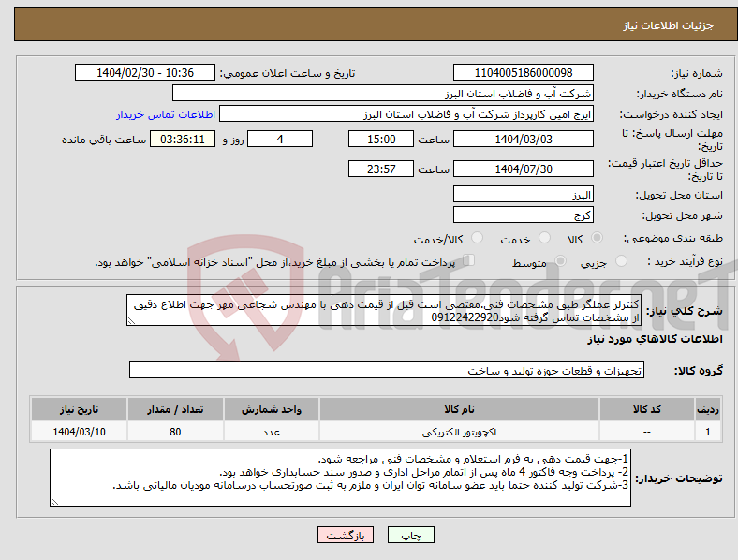Click the تاریخ نیاز column header
This screenshot has width=738, height=560.
click(79, 409)
